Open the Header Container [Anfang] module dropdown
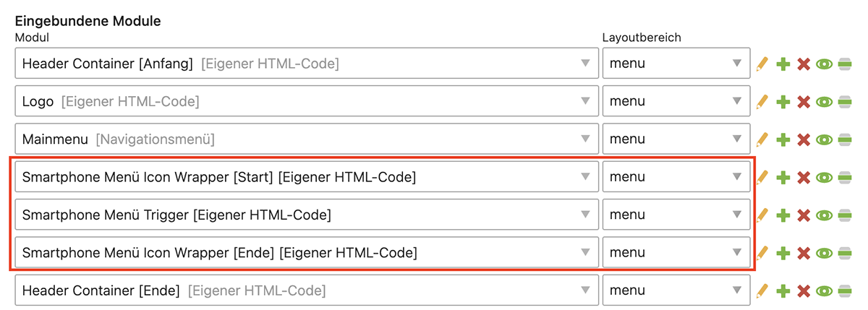 pyautogui.click(x=307, y=64)
